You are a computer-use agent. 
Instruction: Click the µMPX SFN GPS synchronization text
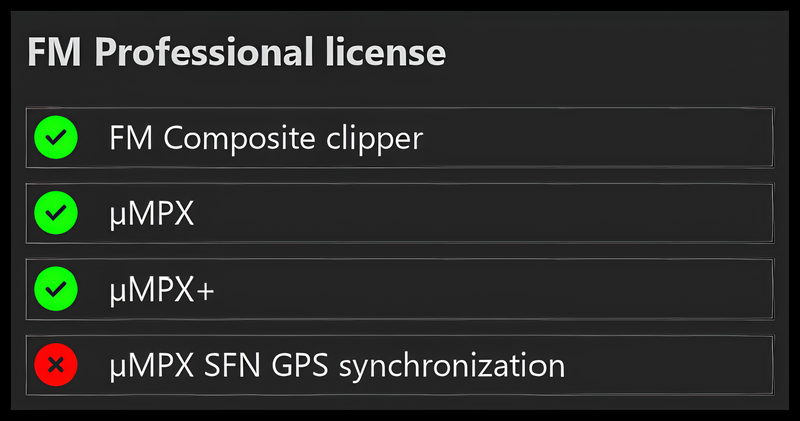click(x=337, y=366)
